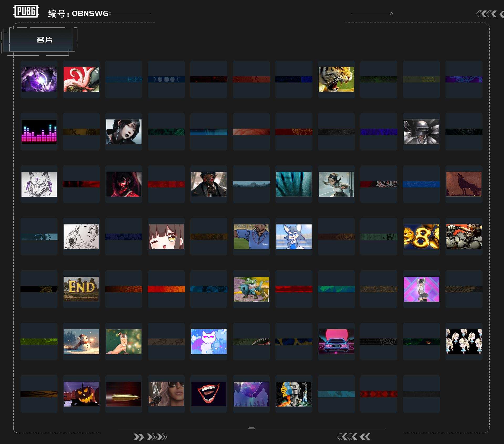Choose the grinning red lips card

click(x=209, y=394)
